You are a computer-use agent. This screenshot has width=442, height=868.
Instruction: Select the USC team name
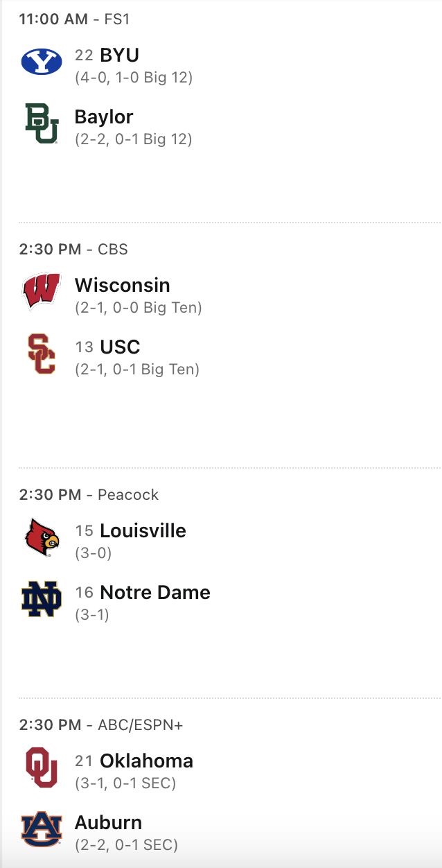point(120,347)
